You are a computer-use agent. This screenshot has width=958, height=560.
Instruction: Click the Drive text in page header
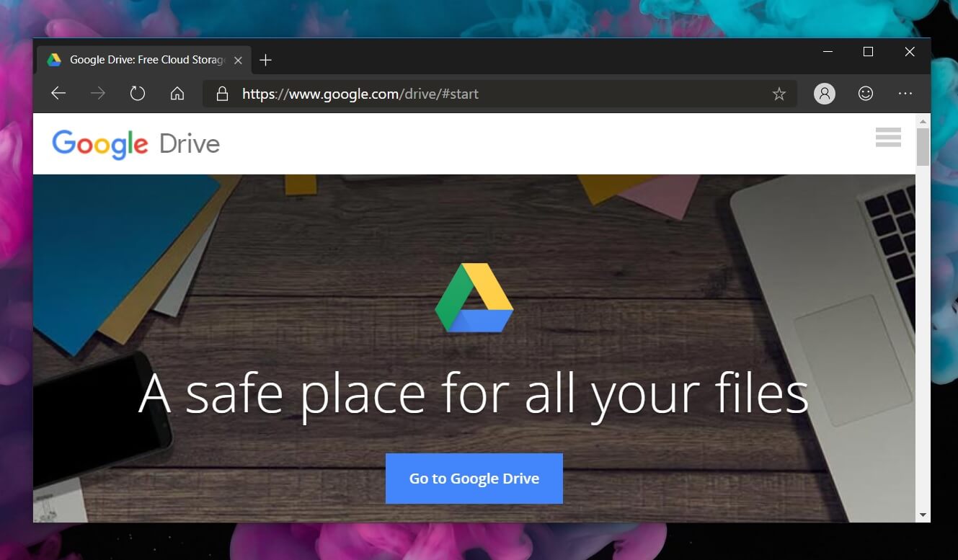190,143
